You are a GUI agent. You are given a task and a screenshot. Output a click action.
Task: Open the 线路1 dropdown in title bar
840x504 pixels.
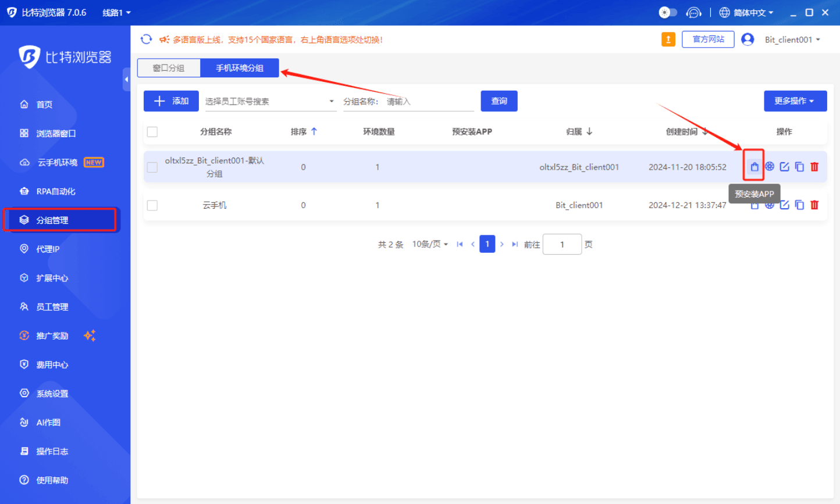[x=116, y=13]
